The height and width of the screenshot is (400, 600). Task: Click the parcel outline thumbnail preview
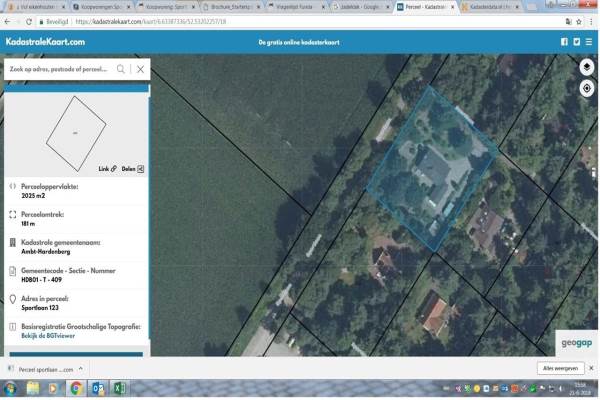coord(75,130)
